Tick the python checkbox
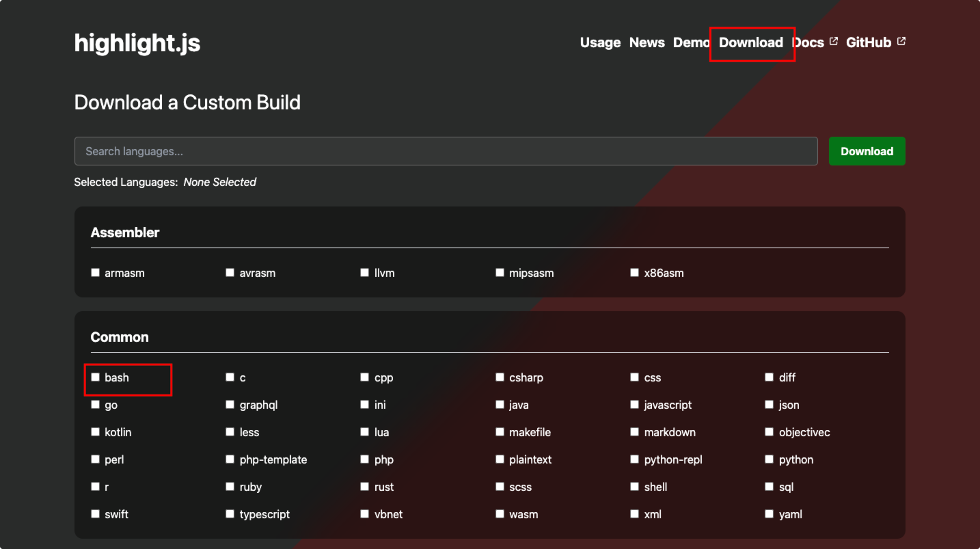The image size is (980, 549). [x=770, y=459]
